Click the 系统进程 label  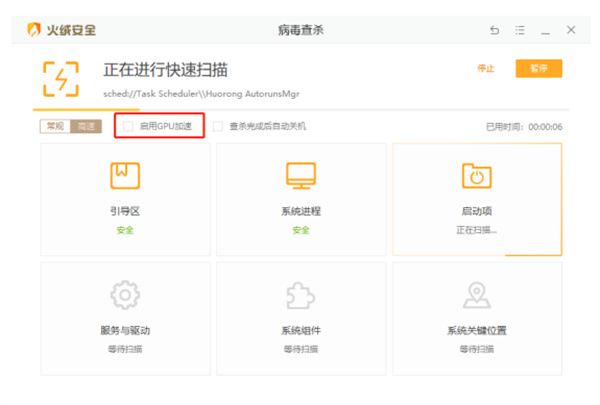pyautogui.click(x=301, y=211)
